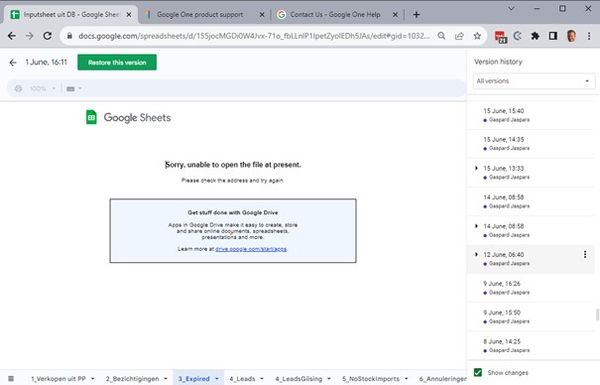The width and height of the screenshot is (600, 385).
Task: Select the 9 June, 16:26 version
Action: (x=531, y=288)
